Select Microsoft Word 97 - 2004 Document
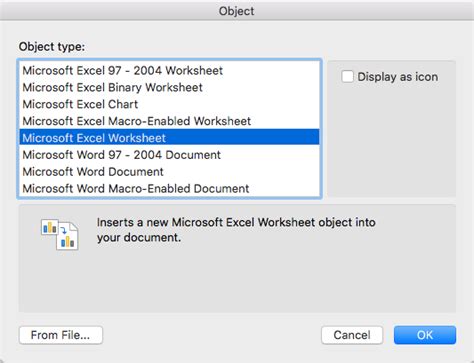Viewport: 474px width, 363px height. (x=169, y=155)
